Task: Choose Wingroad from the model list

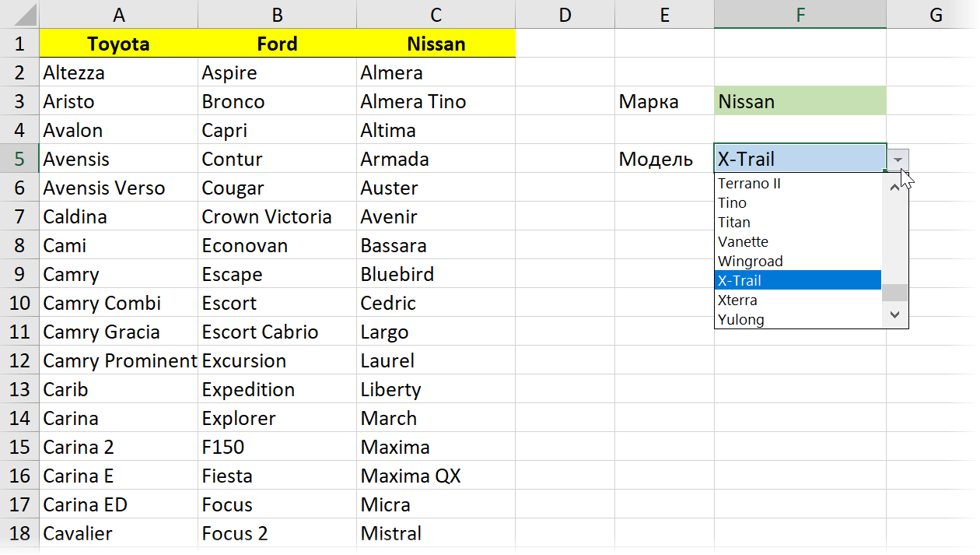Action: click(751, 262)
